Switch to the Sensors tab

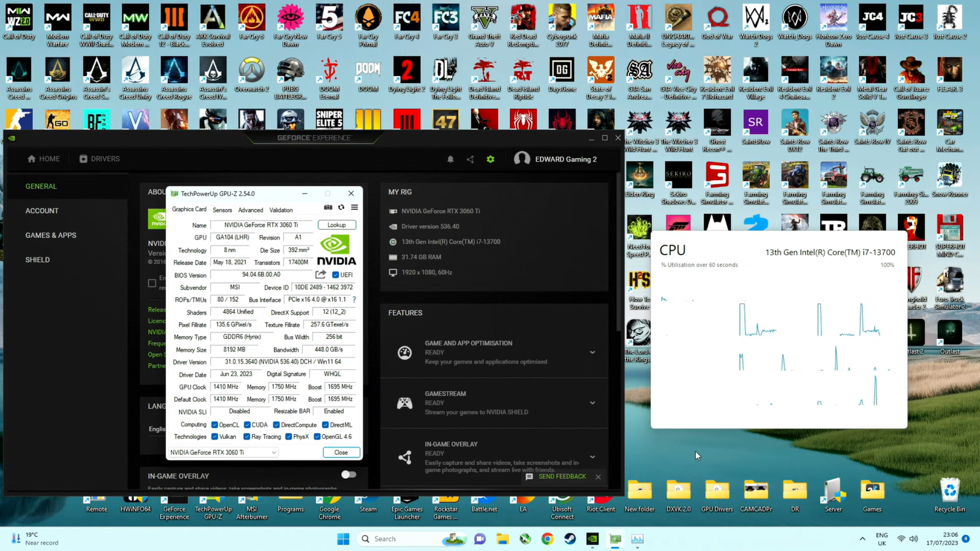coord(222,210)
